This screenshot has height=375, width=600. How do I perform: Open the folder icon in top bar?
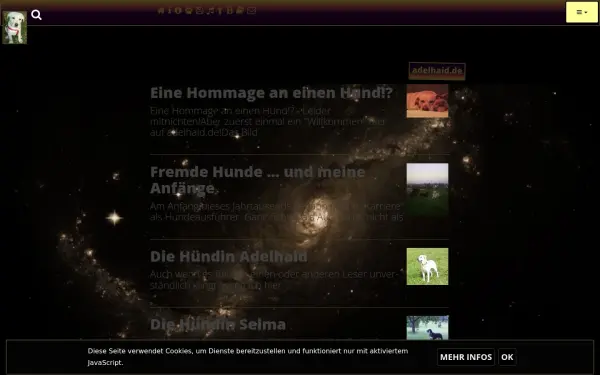coord(240,10)
